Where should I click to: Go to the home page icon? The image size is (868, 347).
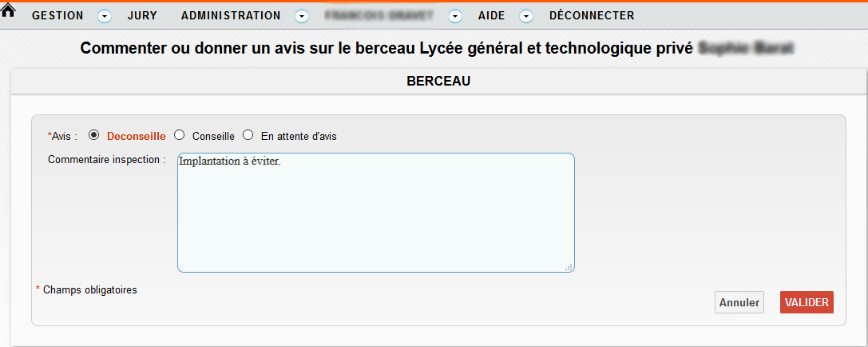(10, 12)
